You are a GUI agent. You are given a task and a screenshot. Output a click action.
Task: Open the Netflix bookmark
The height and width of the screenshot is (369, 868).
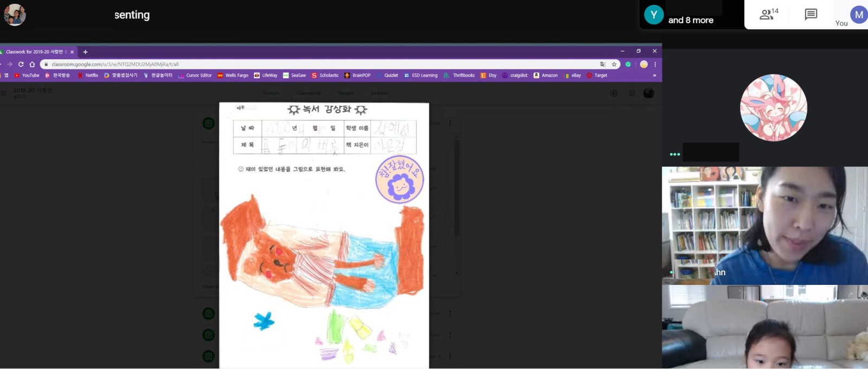pos(88,75)
